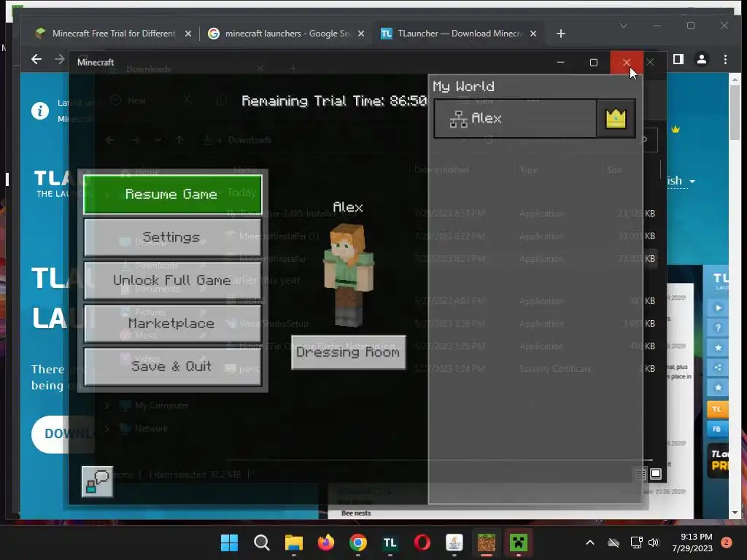Switch File Explorer to large icons view
The image size is (747, 560).
click(656, 474)
